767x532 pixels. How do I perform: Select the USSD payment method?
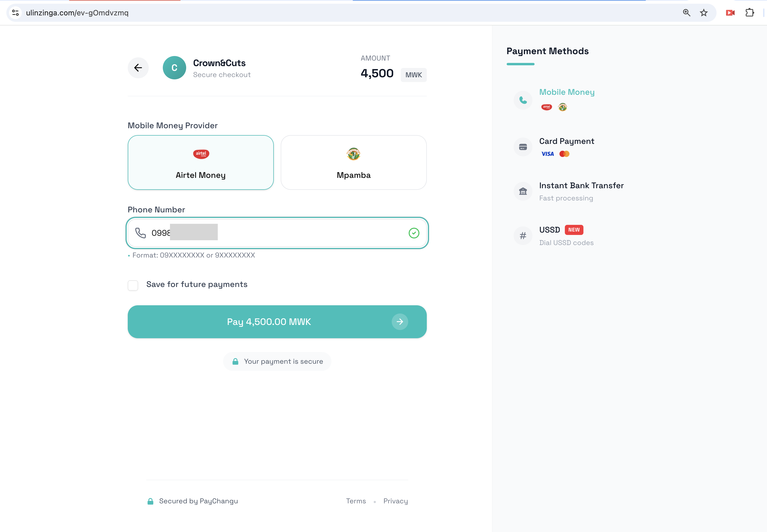[549, 230]
